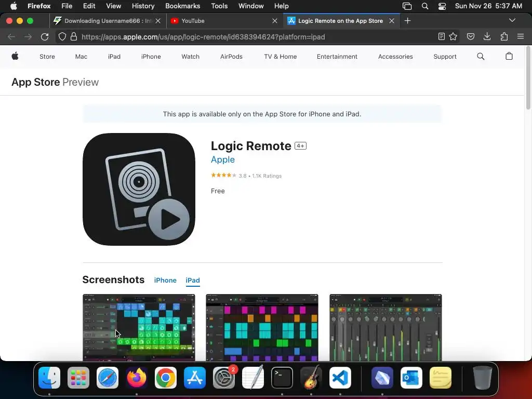
Task: Go to iPad in Apple navigation
Action: click(114, 56)
